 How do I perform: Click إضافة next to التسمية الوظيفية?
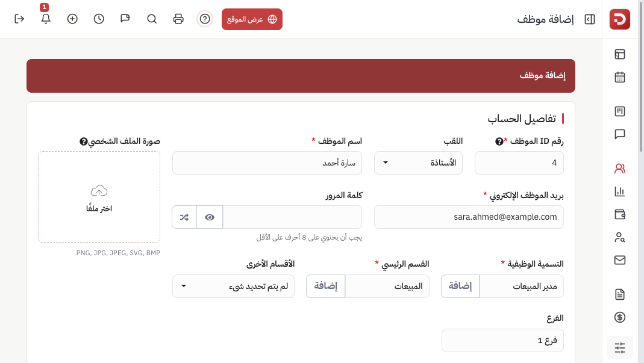[460, 286]
